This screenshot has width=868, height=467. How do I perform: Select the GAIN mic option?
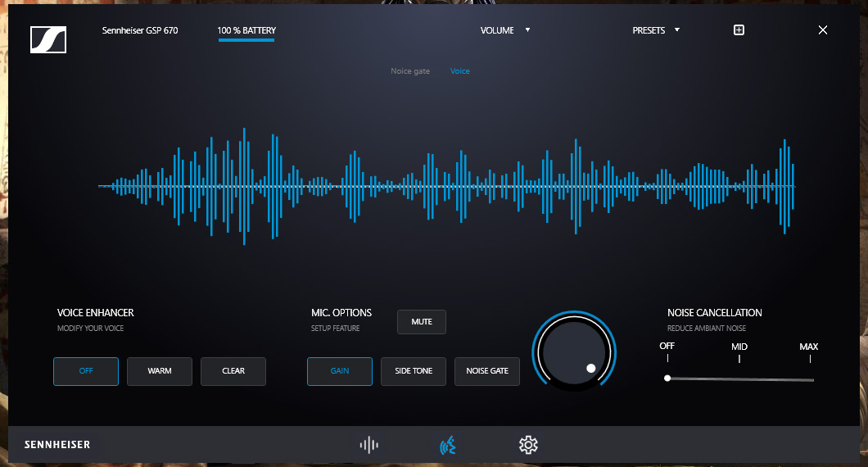pos(340,371)
